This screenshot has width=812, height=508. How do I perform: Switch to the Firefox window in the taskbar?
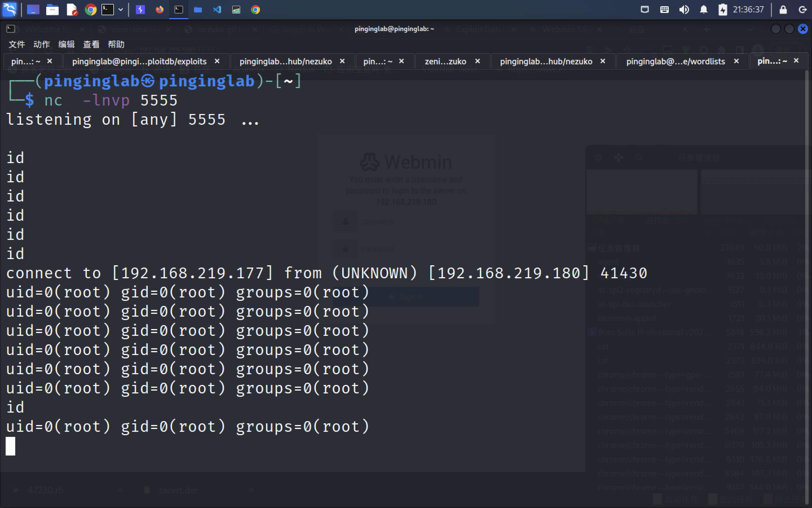159,9
